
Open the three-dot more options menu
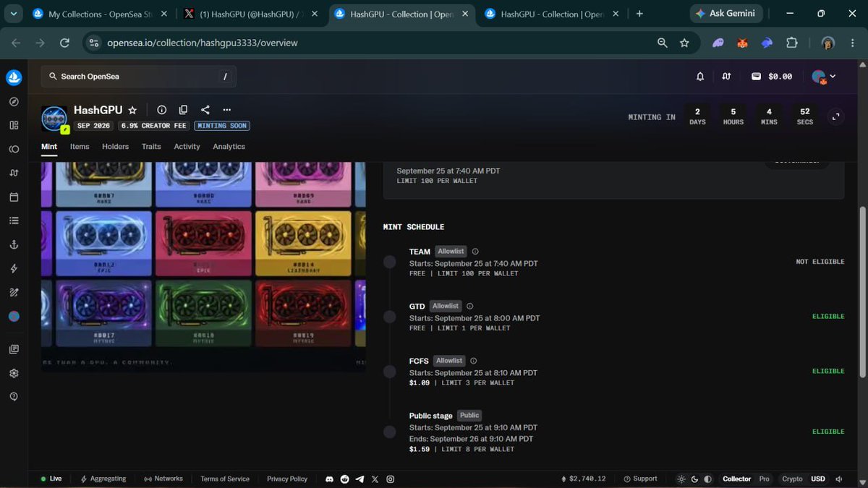pos(227,110)
